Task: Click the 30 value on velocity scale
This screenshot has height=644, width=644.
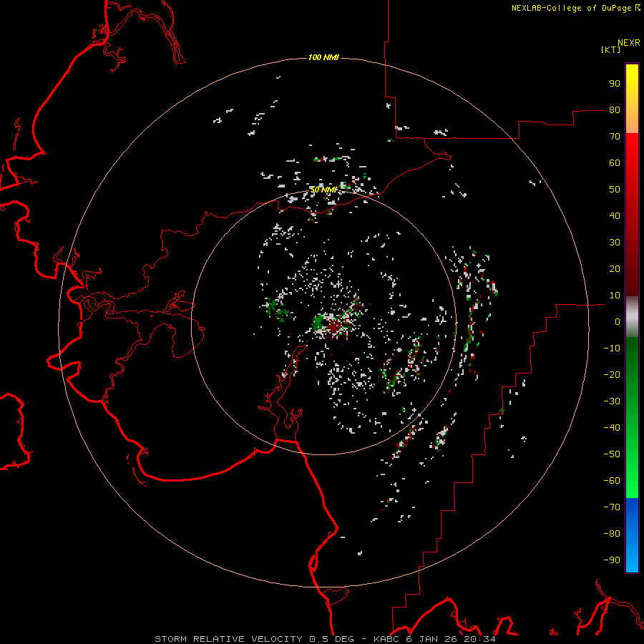Action: coord(615,243)
